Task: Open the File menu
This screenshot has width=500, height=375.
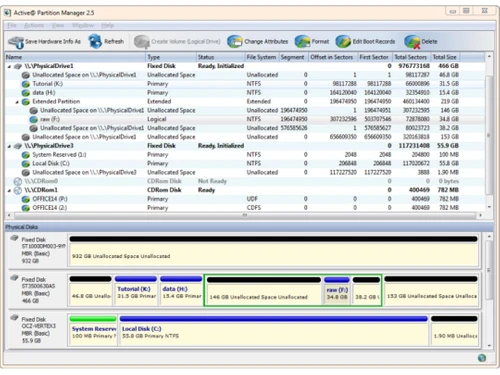Action: [12, 25]
